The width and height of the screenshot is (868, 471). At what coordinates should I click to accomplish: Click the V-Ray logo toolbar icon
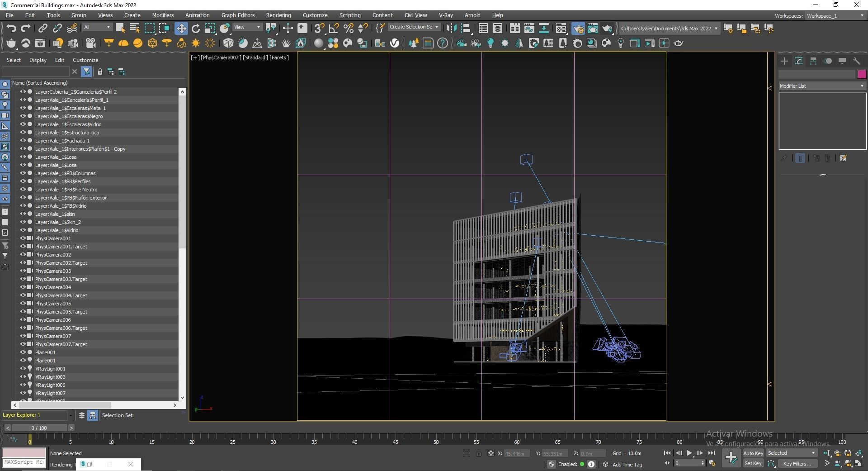(395, 43)
